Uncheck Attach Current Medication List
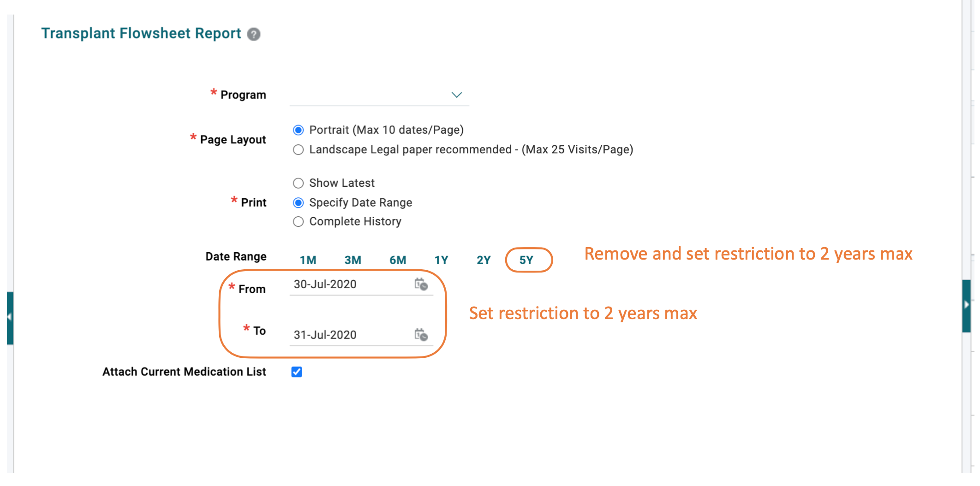 click(297, 372)
